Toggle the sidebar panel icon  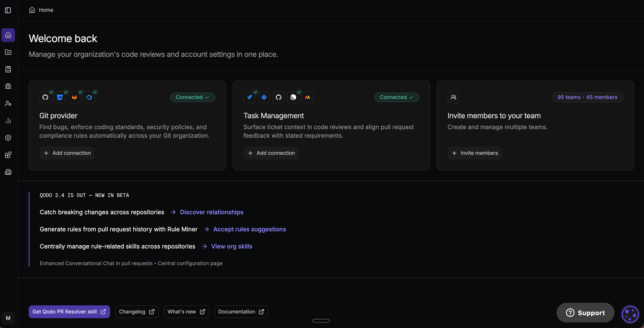(8, 10)
